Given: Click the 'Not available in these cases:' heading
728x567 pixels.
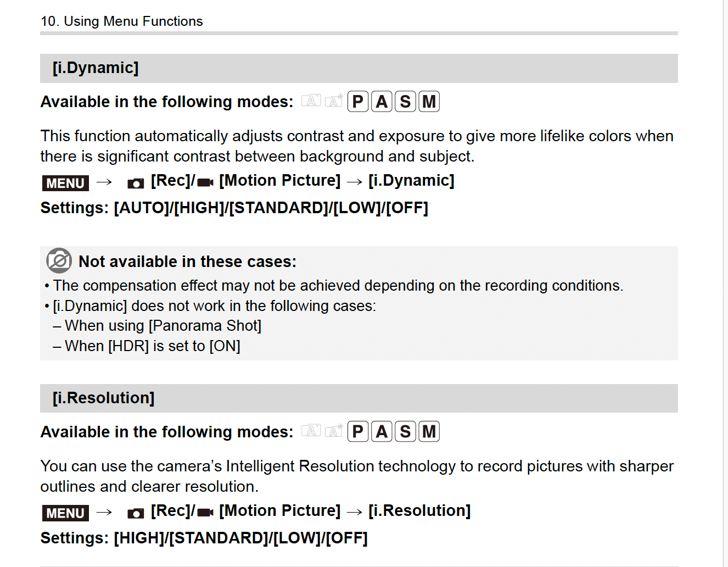Looking at the screenshot, I should click(x=187, y=262).
